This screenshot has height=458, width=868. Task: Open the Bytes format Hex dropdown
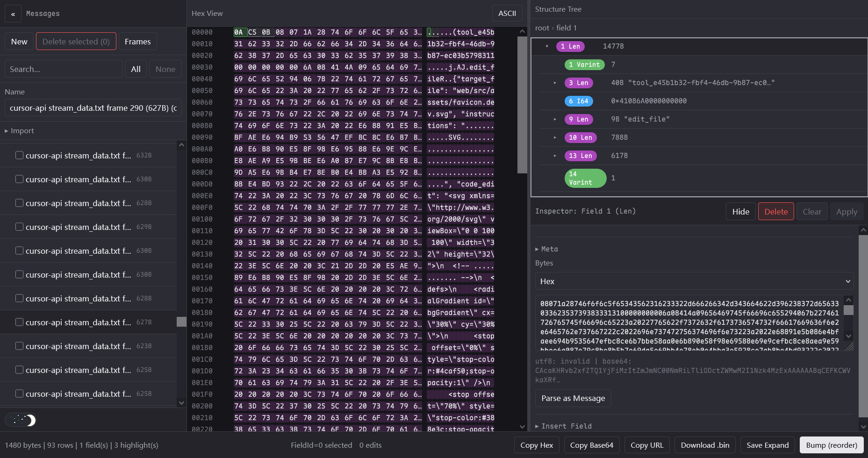pos(695,281)
